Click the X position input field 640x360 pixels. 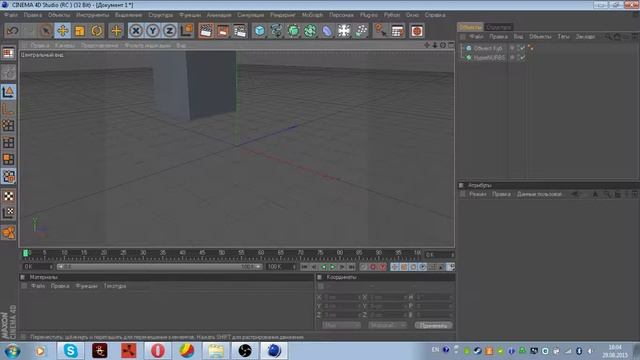(341, 297)
